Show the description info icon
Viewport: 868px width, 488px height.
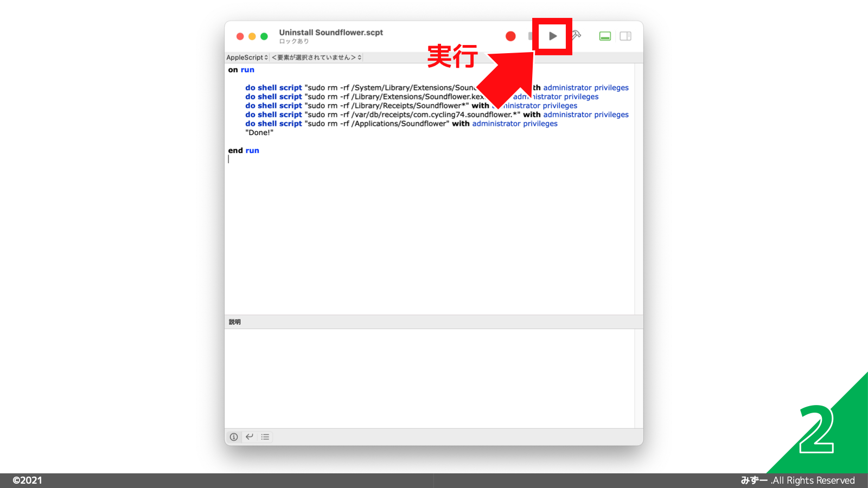tap(234, 436)
